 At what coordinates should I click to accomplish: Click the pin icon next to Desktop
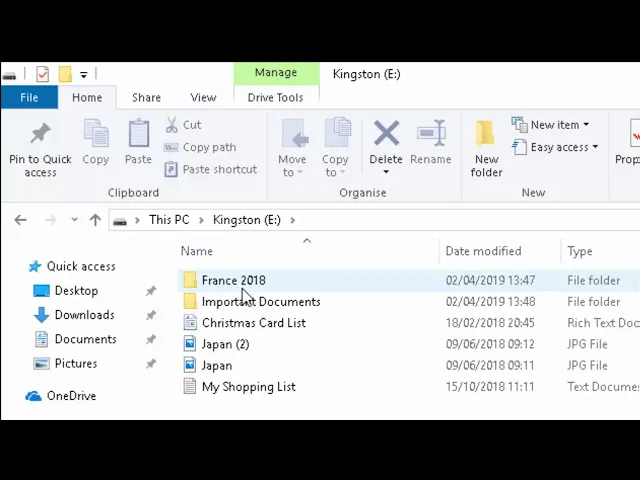click(x=151, y=291)
